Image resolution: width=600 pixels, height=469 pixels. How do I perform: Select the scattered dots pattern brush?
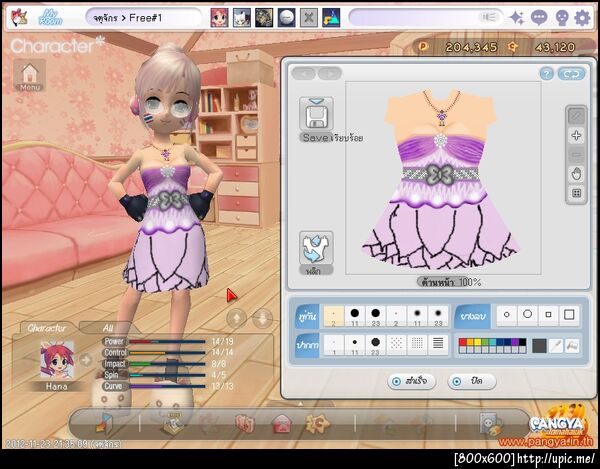pos(396,345)
